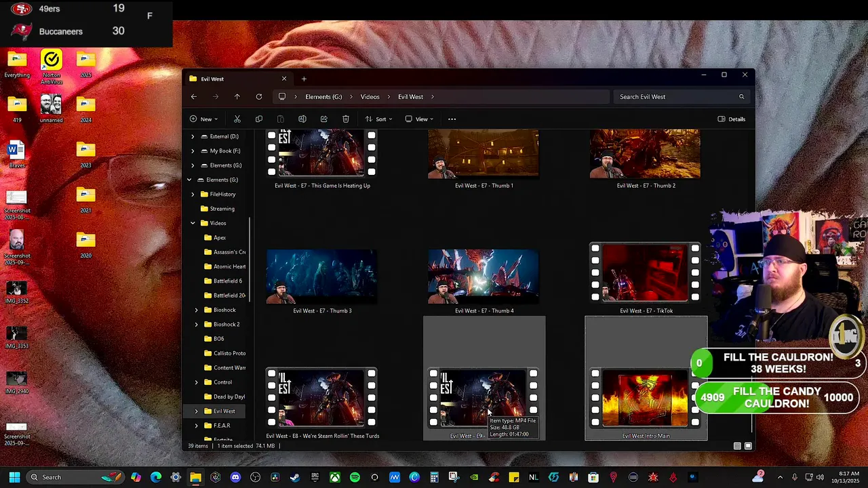The width and height of the screenshot is (868, 488).
Task: Open the Xbox app from the taskbar
Action: click(x=335, y=477)
